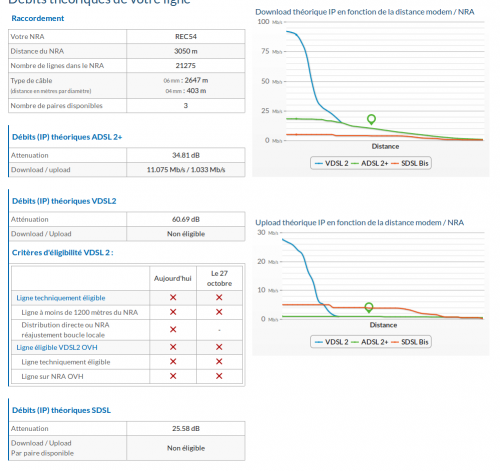Screen dimensions: 500x471
Task: Click the 'Débits (IP) théoriques SDSL' heading
Action: click(x=61, y=410)
